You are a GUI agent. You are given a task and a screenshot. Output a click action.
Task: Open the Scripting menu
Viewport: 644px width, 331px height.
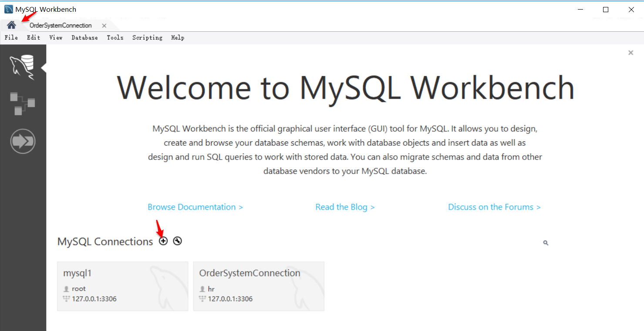coord(147,38)
